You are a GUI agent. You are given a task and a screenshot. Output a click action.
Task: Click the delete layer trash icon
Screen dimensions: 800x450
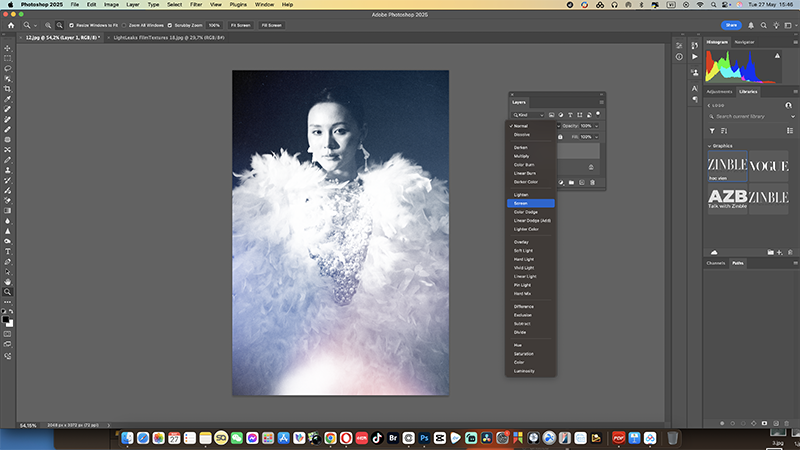coord(592,182)
